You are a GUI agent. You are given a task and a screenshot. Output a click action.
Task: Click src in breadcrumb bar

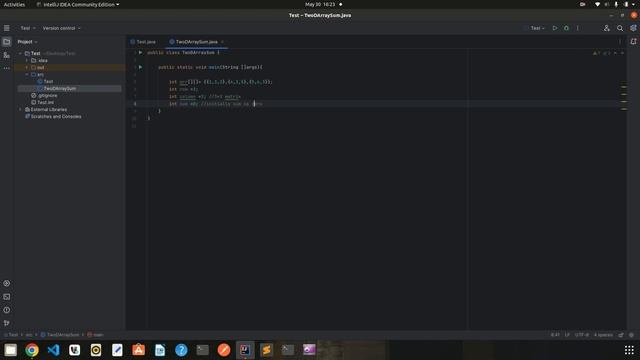click(29, 335)
